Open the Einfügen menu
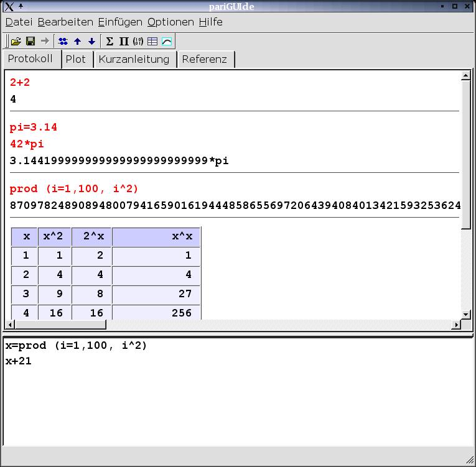Viewport: 476px width, 467px height. (x=120, y=22)
